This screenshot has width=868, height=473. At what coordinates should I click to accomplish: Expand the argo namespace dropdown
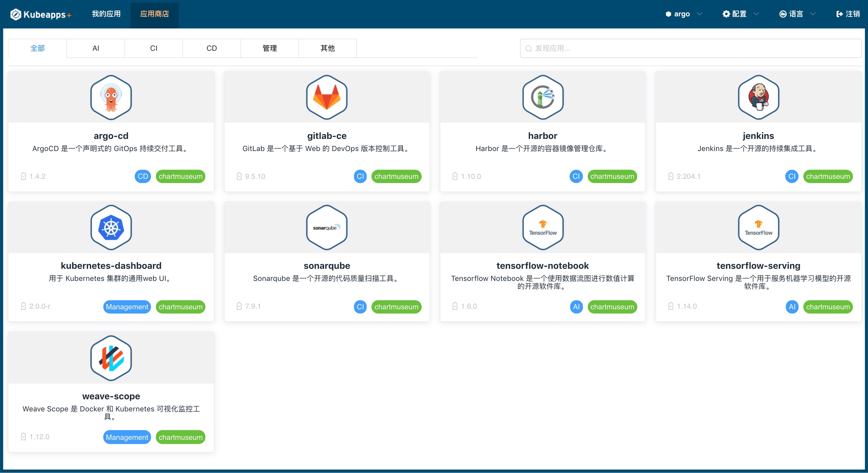[x=683, y=14]
